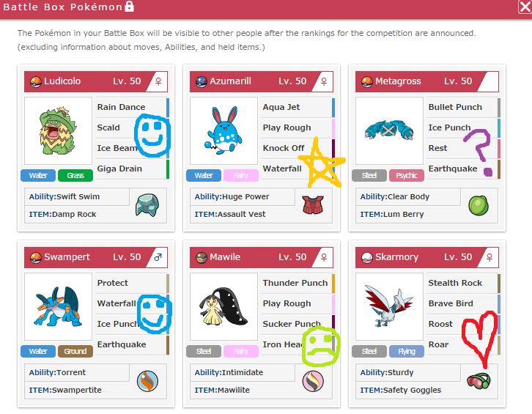
Task: Click Metagross's Poké Ball icon
Action: (367, 82)
